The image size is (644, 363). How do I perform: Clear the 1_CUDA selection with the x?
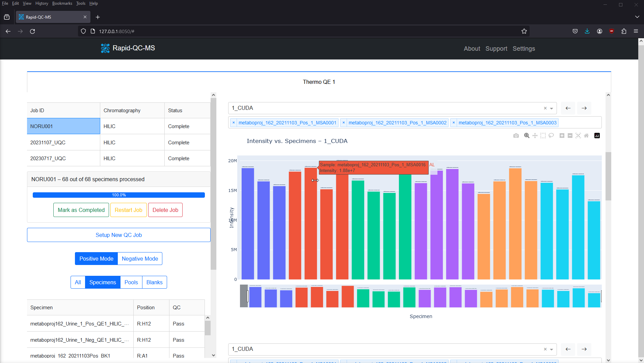(x=545, y=108)
